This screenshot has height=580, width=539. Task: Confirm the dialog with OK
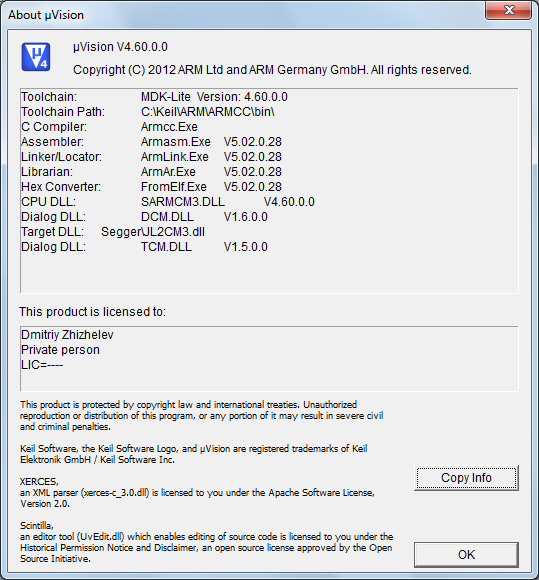click(x=466, y=554)
